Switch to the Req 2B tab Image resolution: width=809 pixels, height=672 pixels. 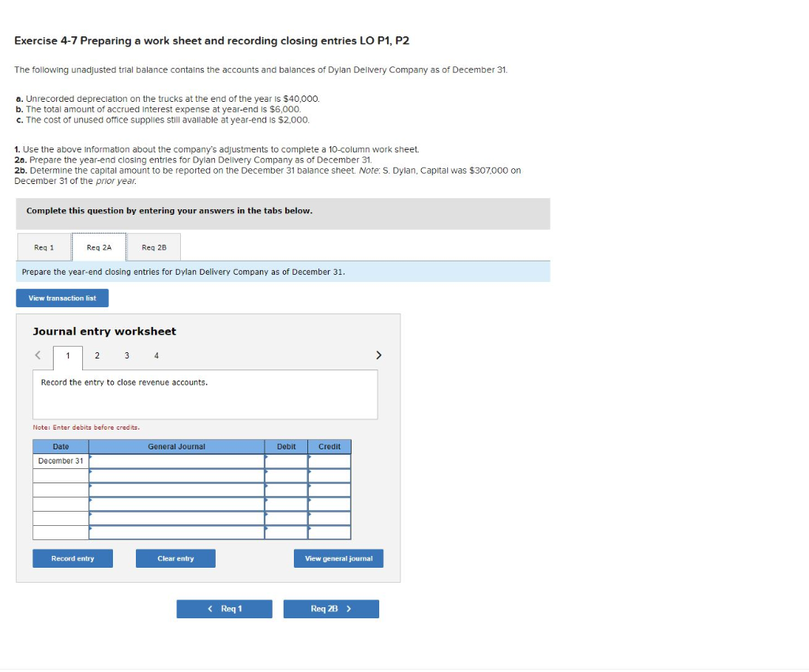tap(153, 246)
